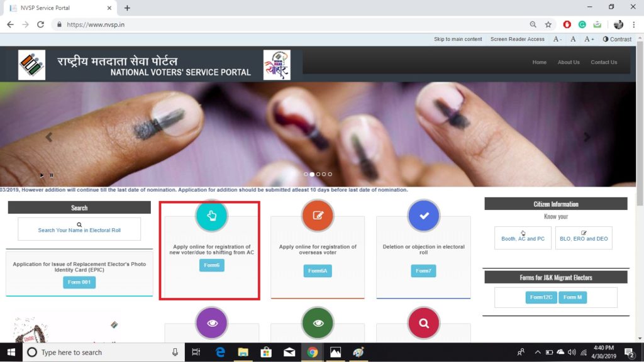Image resolution: width=644 pixels, height=362 pixels.
Task: Show hidden system tray icons
Action: tap(537, 352)
